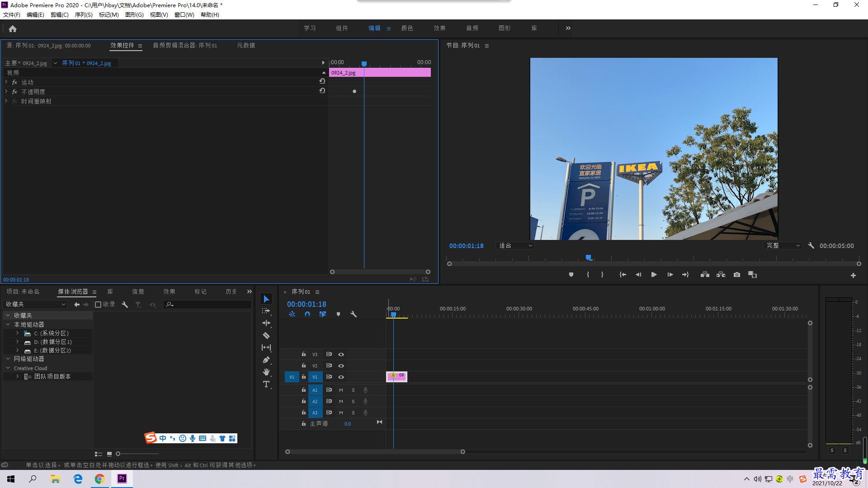Screen dimensions: 868x488
Task: Step forward one frame
Action: (670, 275)
